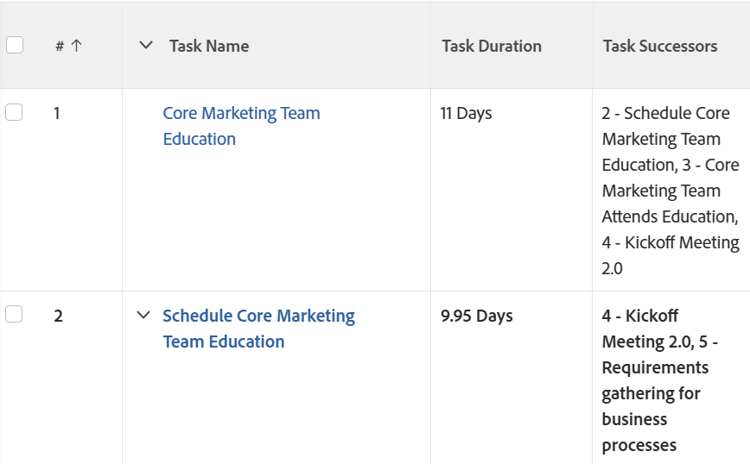Select the 11 Days duration cell
750x464 pixels.
[x=466, y=113]
